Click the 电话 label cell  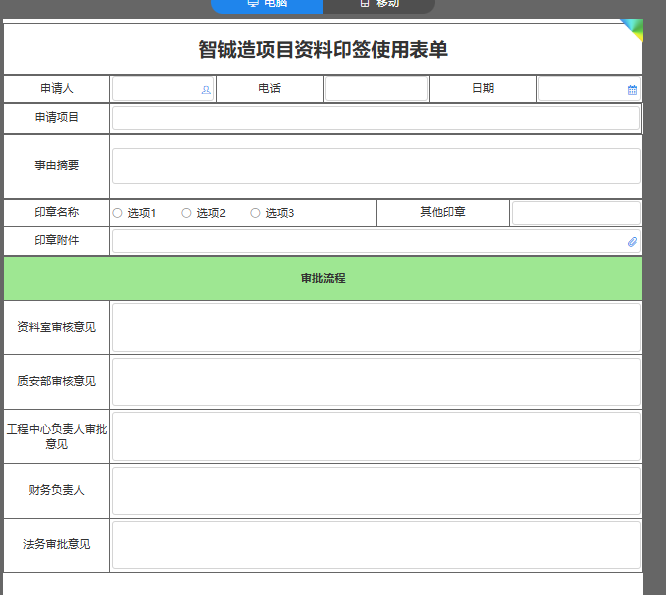click(x=270, y=88)
